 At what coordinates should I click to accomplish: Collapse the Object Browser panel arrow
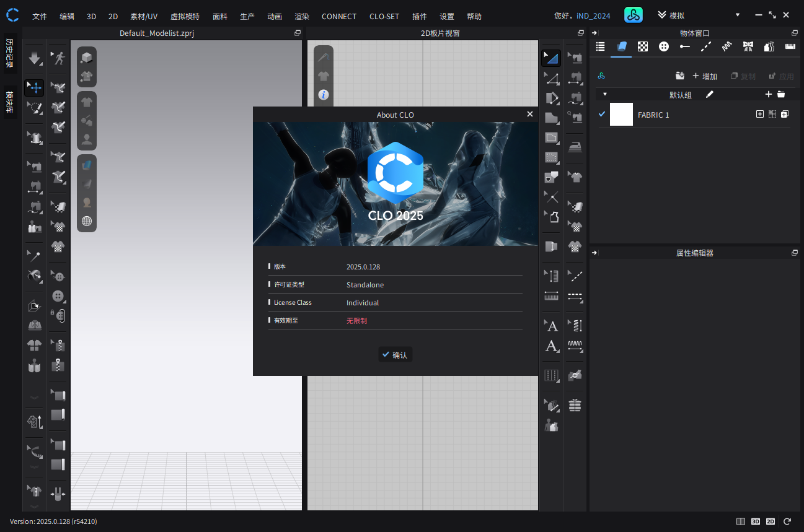[x=594, y=33]
